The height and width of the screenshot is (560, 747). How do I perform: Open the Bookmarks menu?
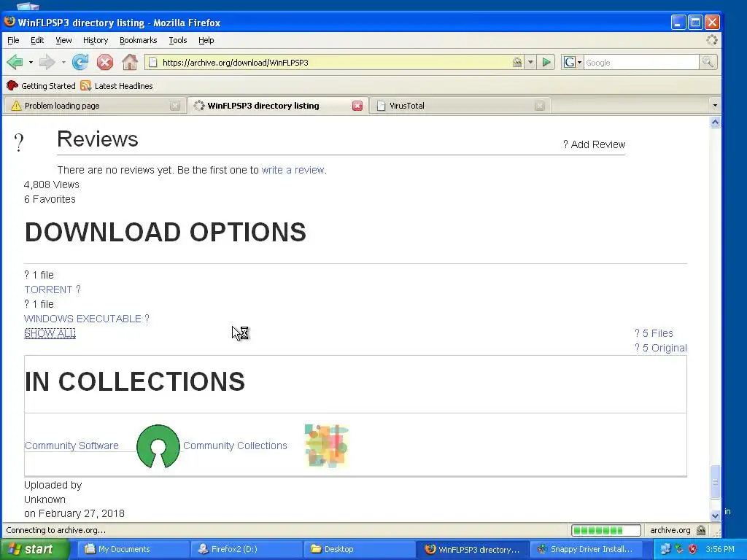[x=138, y=41]
